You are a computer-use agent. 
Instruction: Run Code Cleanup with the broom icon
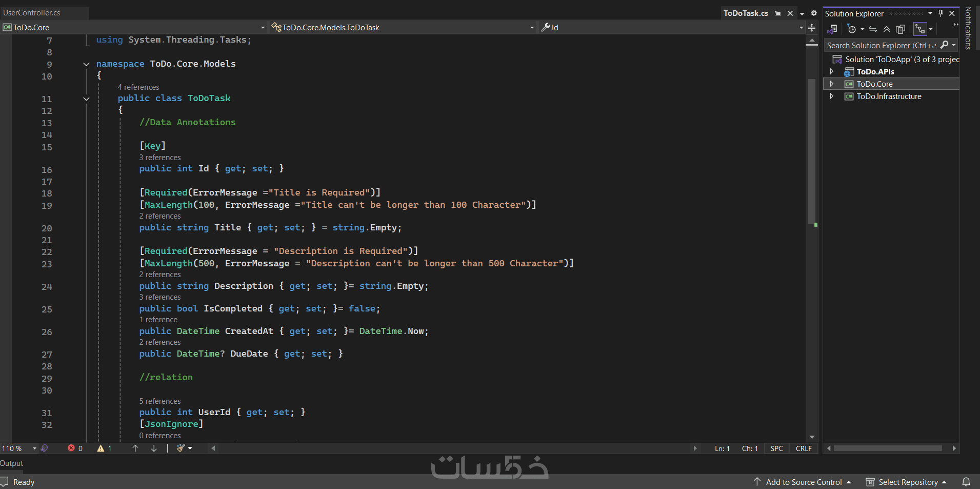[182, 448]
